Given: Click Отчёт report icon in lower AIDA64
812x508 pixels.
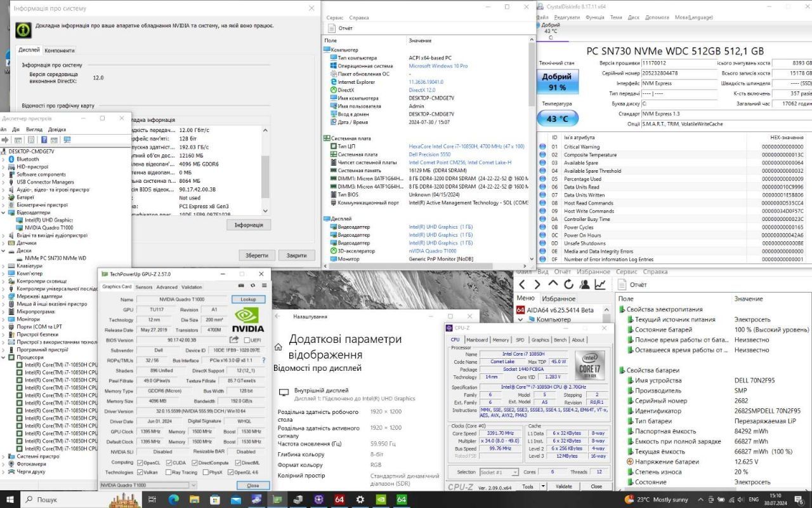Looking at the screenshot, I should (622, 284).
